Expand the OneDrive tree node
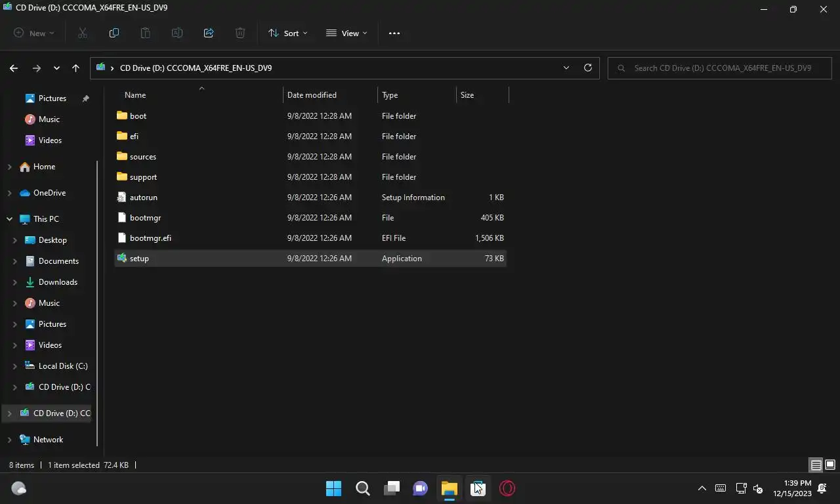The width and height of the screenshot is (840, 504). click(9, 193)
